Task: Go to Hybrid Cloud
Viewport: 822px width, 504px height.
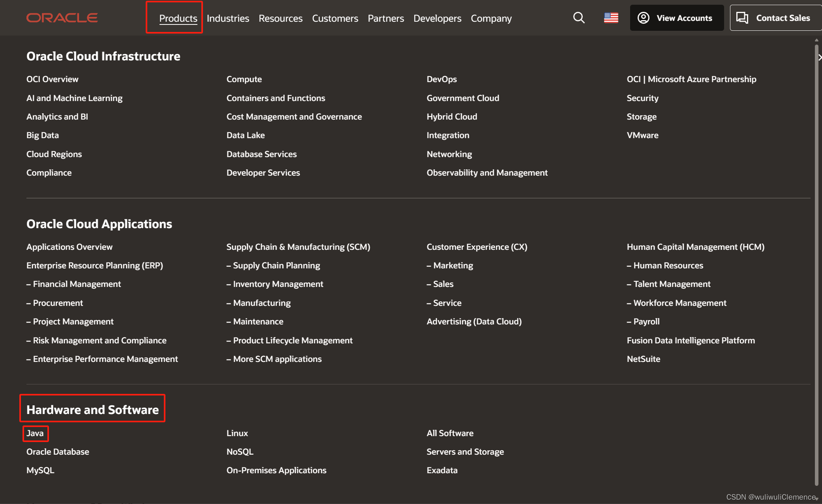Action: pyautogui.click(x=452, y=116)
